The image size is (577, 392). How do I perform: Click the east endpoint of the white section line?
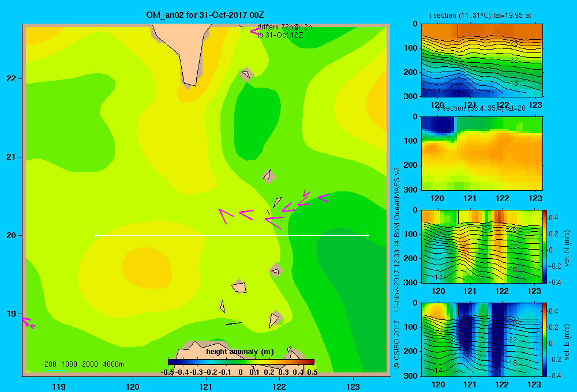[x=368, y=235]
